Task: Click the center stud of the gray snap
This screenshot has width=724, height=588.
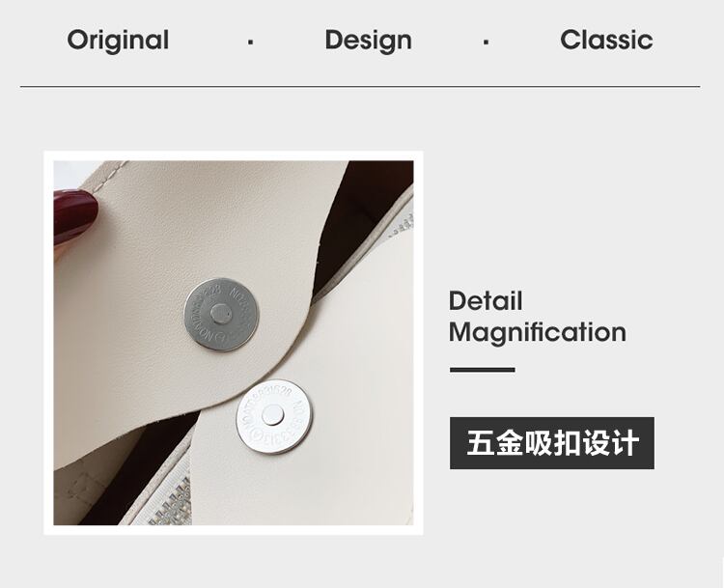Action: click(x=221, y=314)
